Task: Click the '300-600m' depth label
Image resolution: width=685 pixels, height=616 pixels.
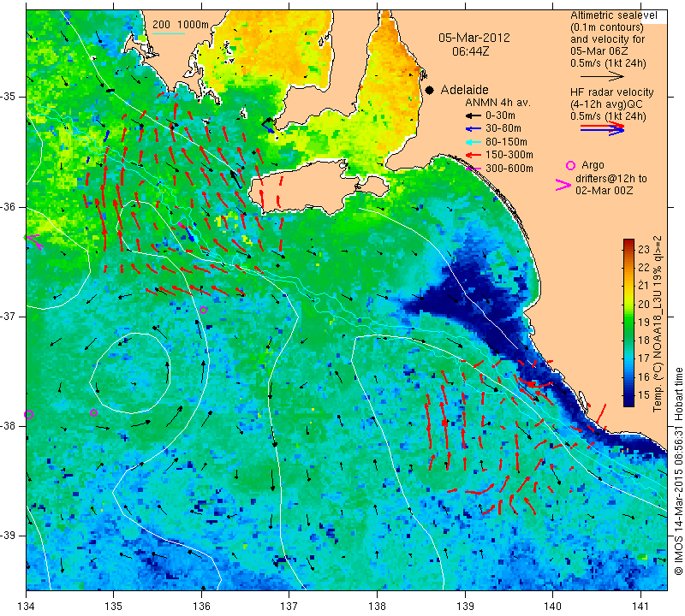Action: pos(509,169)
